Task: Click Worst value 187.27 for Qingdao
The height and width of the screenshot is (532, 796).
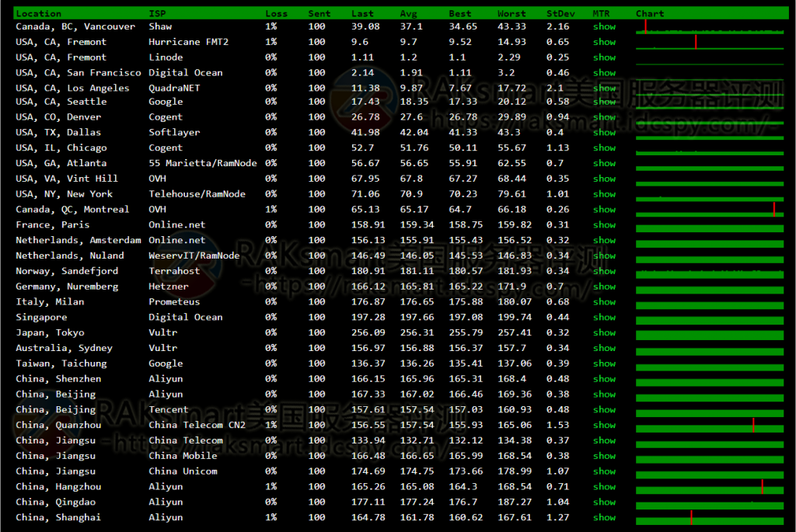Action: click(x=515, y=502)
